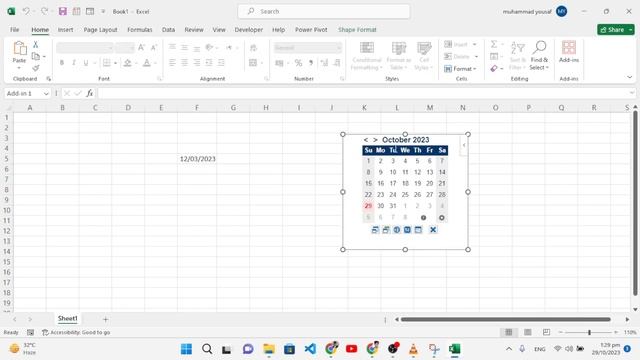The height and width of the screenshot is (360, 640).
Task: Click the Format Painter brush icon
Action: coord(36,68)
